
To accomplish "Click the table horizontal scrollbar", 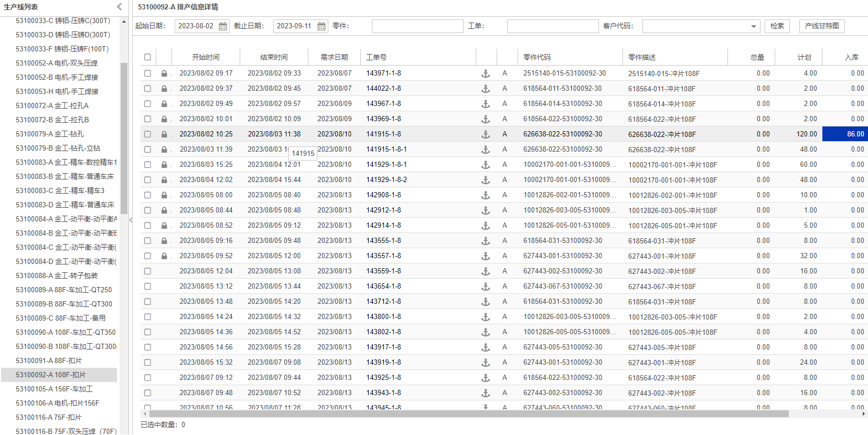I will (x=469, y=414).
